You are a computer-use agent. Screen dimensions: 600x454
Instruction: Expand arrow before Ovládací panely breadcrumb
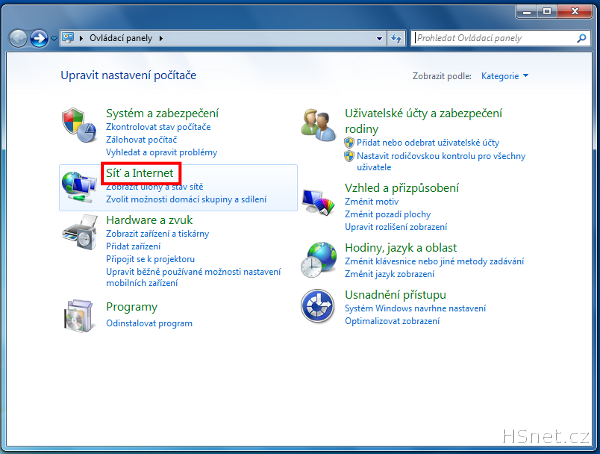click(82, 38)
